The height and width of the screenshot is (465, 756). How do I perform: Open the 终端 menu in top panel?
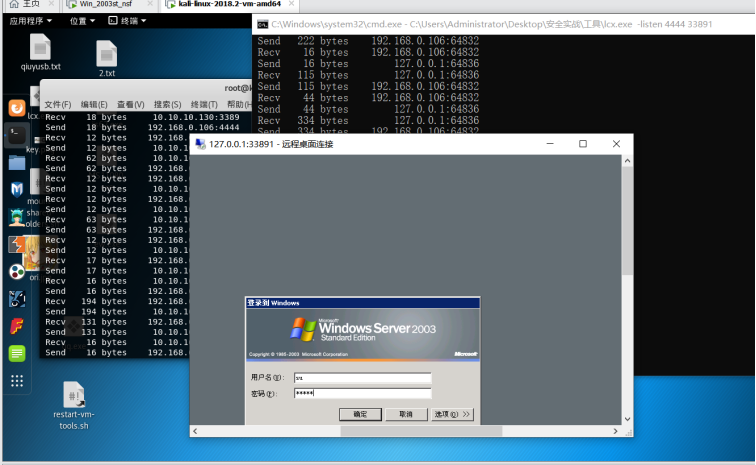tap(127, 21)
